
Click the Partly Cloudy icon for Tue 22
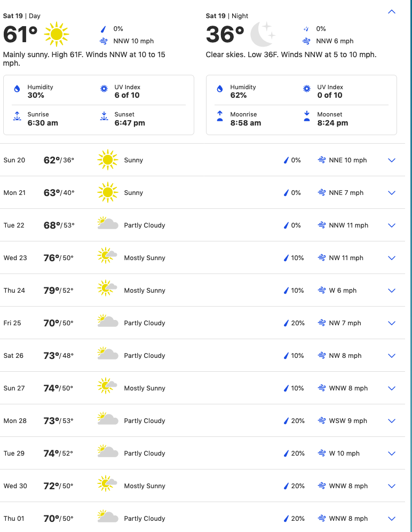pos(107,224)
